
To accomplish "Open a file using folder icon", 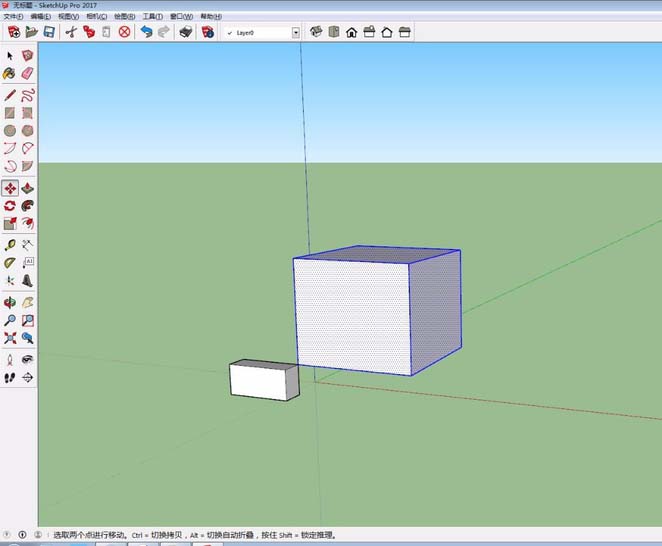I will pyautogui.click(x=31, y=32).
